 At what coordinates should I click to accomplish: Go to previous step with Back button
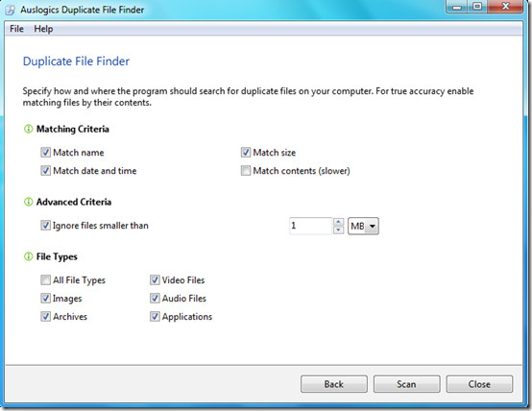(x=334, y=384)
